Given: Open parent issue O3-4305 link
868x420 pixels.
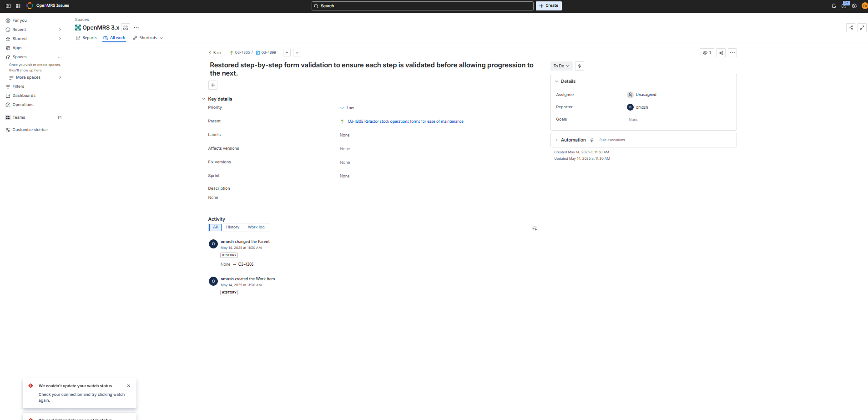Looking at the screenshot, I should point(405,121).
